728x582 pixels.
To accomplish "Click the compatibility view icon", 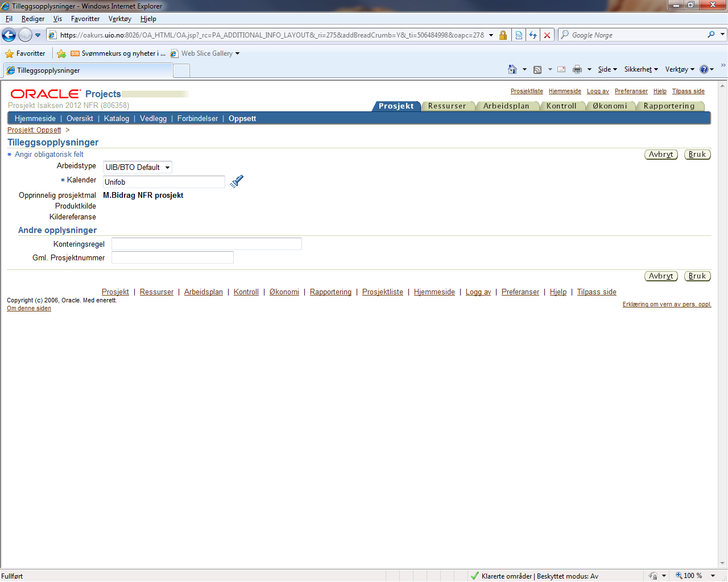I will tap(519, 35).
